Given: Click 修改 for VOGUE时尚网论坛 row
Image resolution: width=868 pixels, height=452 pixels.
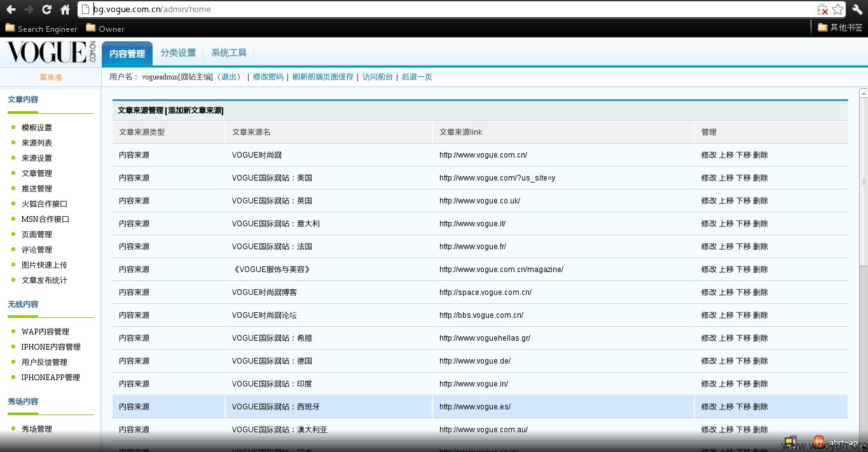Looking at the screenshot, I should (x=708, y=315).
